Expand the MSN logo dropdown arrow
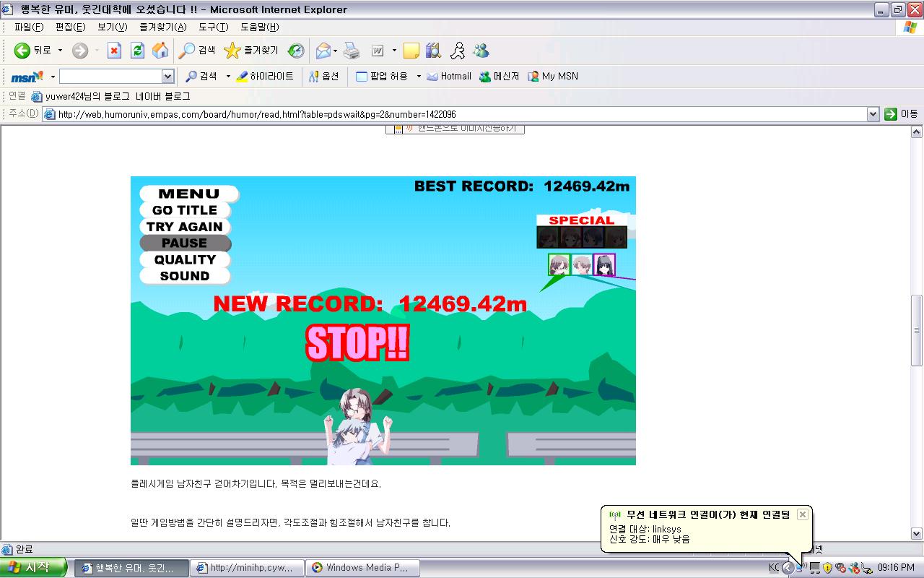 [x=52, y=77]
